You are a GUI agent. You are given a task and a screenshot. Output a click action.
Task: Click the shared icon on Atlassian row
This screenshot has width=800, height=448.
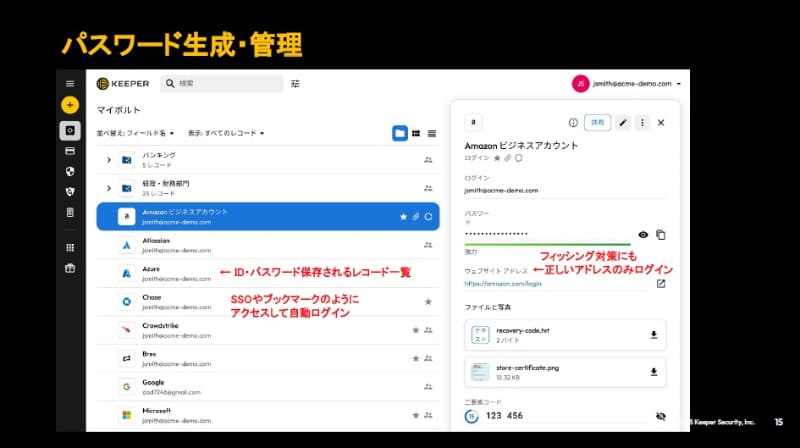(428, 245)
